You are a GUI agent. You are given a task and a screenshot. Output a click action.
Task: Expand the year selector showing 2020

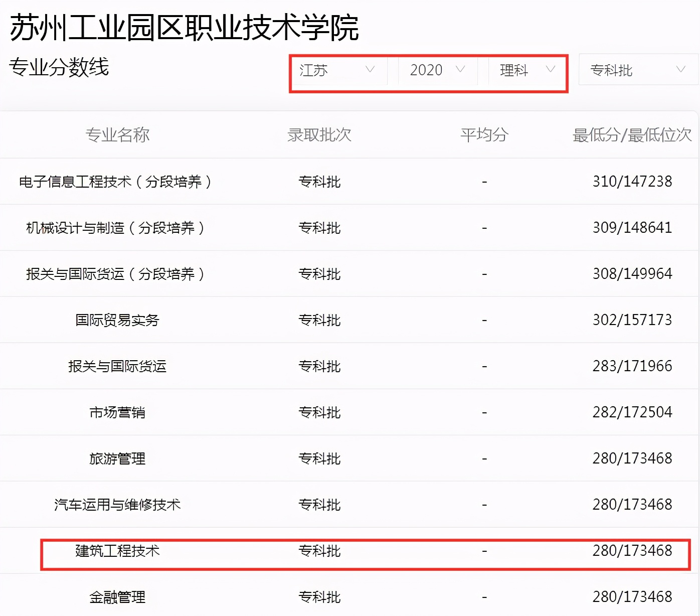click(429, 70)
